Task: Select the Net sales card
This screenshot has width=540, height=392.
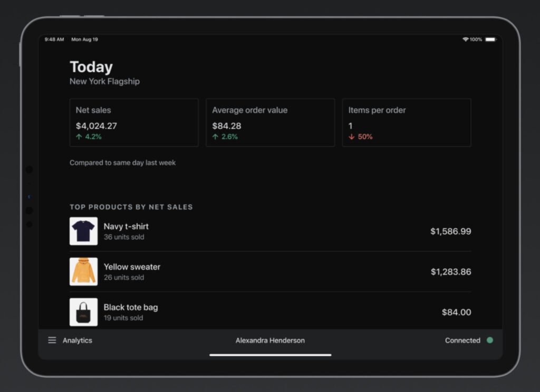Action: pyautogui.click(x=134, y=122)
